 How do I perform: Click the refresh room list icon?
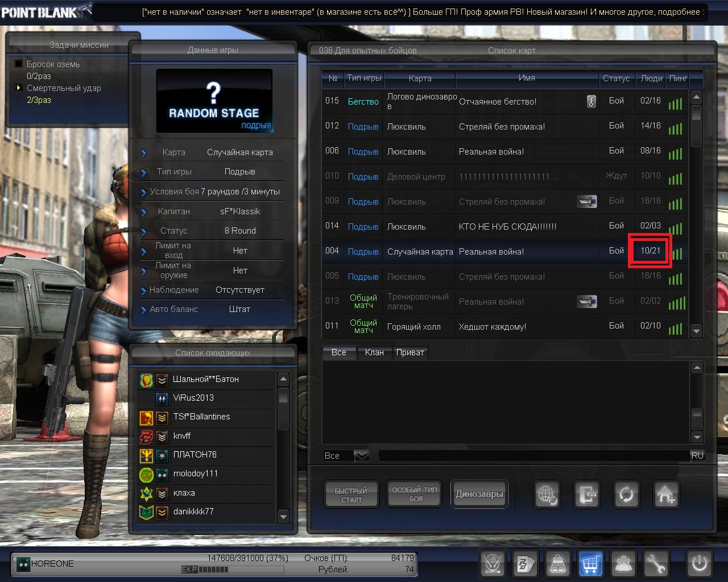[x=626, y=494]
